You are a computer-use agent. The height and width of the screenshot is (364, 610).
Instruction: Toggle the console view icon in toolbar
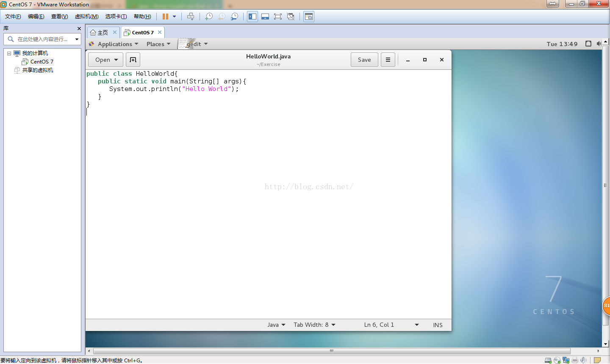tap(309, 17)
